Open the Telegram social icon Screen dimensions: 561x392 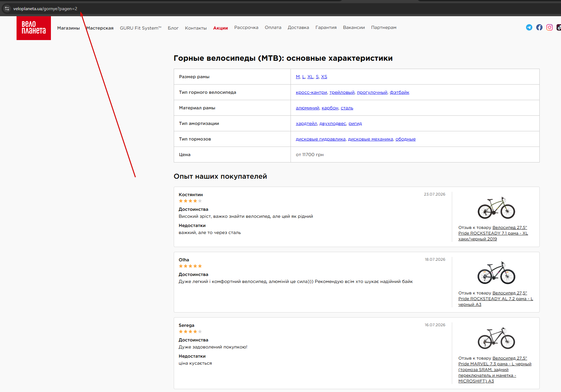529,27
